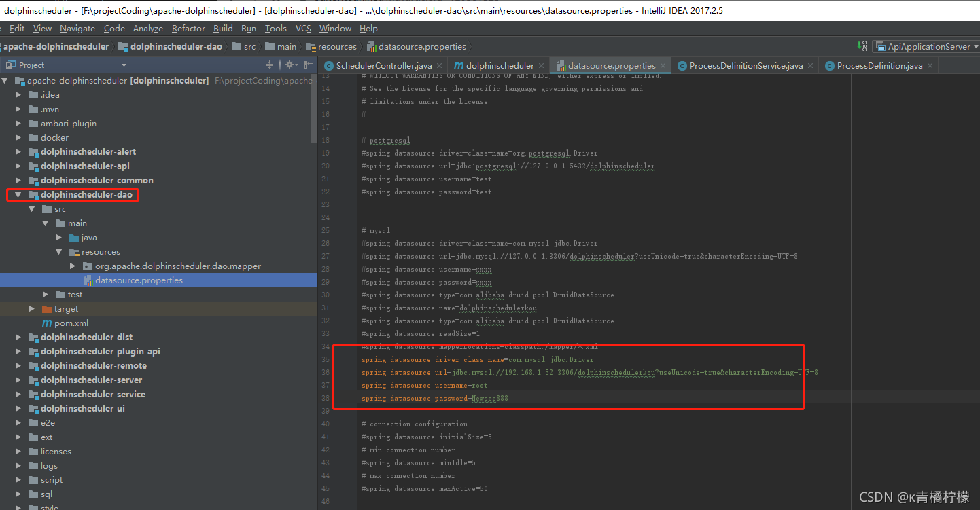Click the Scroll from Source icon
Image resolution: width=980 pixels, height=510 pixels.
[x=270, y=65]
